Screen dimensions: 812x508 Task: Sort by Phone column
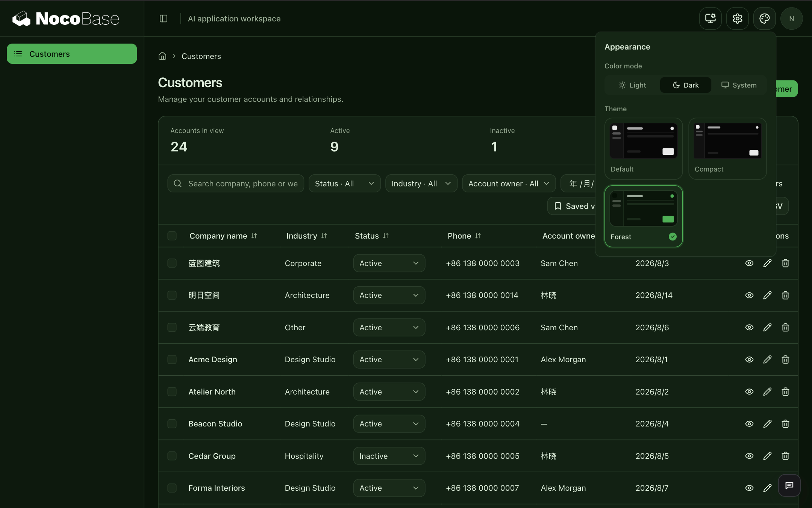coord(464,236)
